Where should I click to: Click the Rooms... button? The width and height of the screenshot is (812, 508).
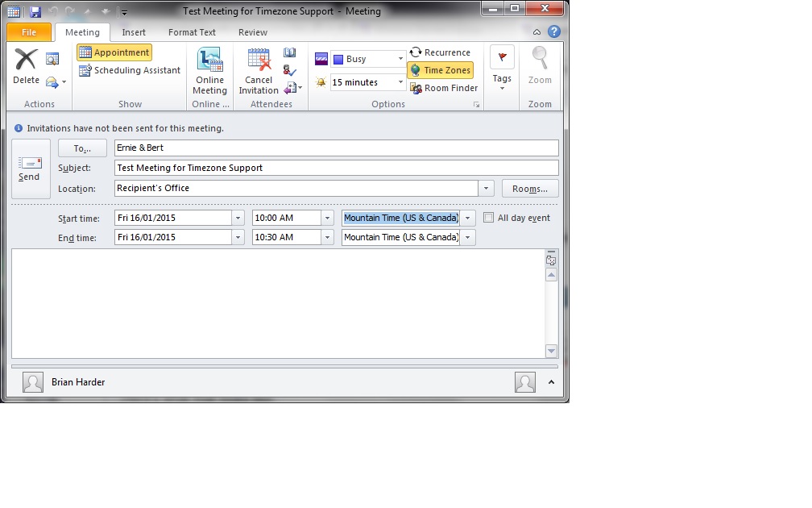pyautogui.click(x=529, y=189)
